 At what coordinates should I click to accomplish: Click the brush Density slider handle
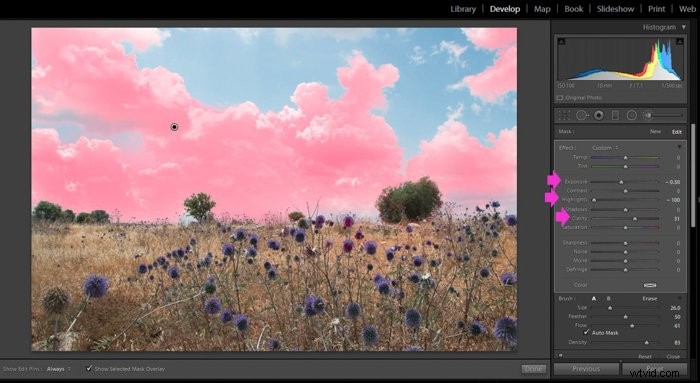646,342
